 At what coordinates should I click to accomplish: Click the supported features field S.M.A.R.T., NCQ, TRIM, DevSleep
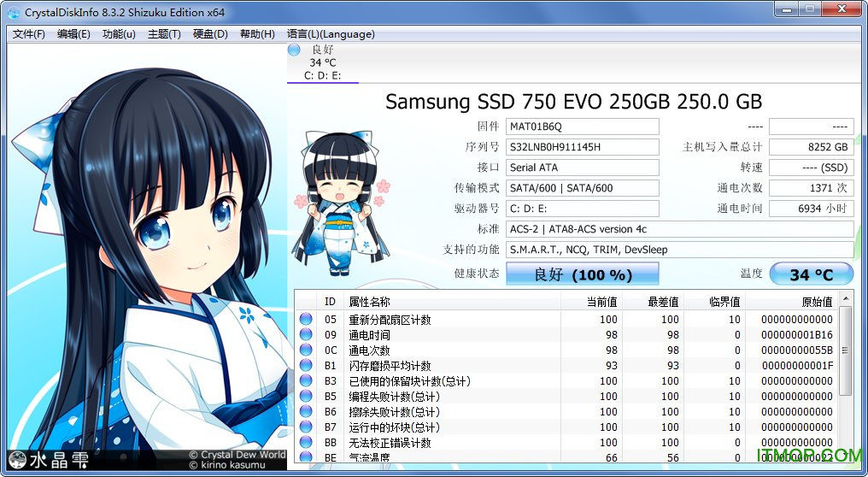click(x=680, y=250)
